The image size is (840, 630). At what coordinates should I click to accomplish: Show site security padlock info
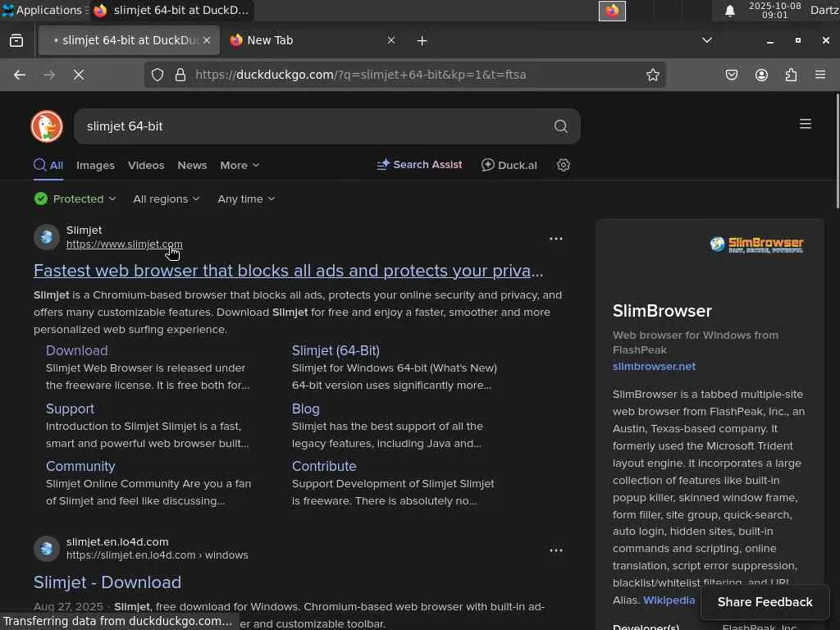click(180, 75)
